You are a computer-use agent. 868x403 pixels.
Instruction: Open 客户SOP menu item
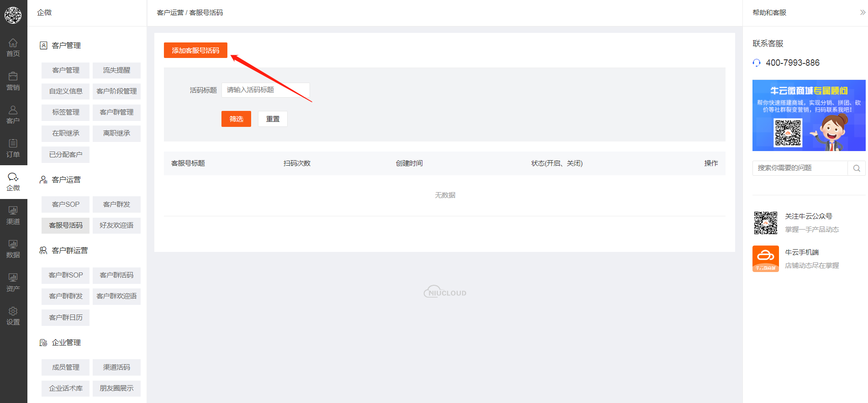click(65, 204)
